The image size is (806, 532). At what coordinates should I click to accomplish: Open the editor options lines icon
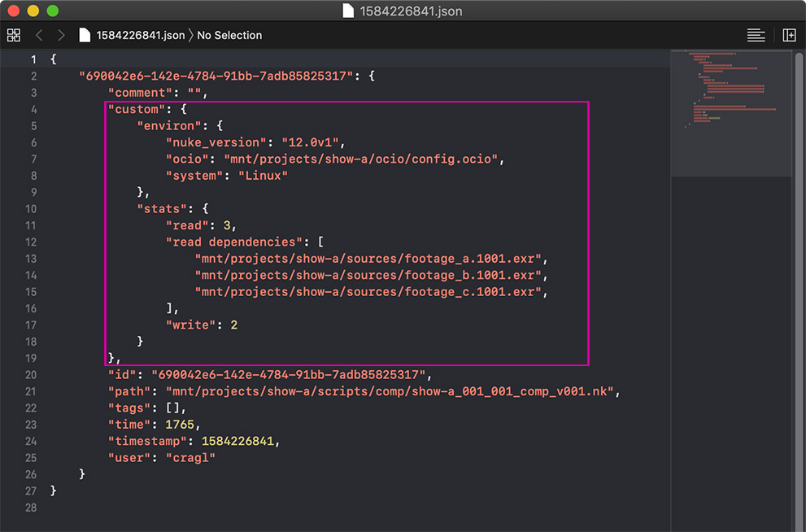tap(756, 35)
